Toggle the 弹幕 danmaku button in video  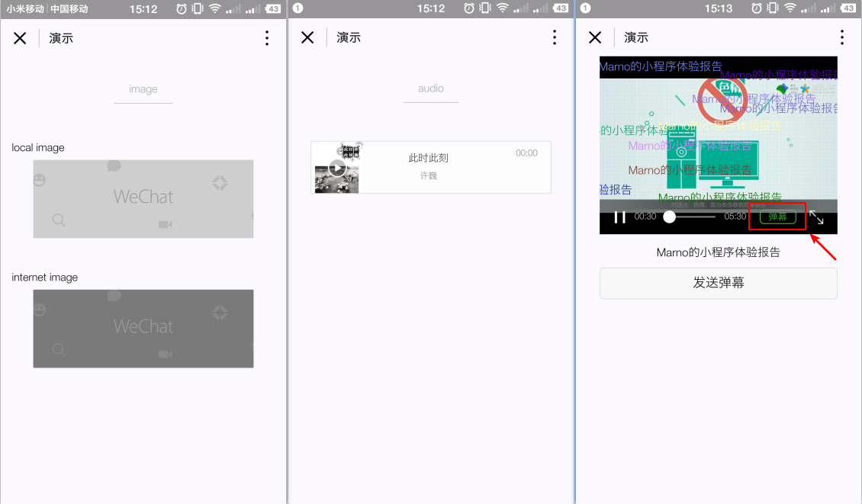(777, 217)
